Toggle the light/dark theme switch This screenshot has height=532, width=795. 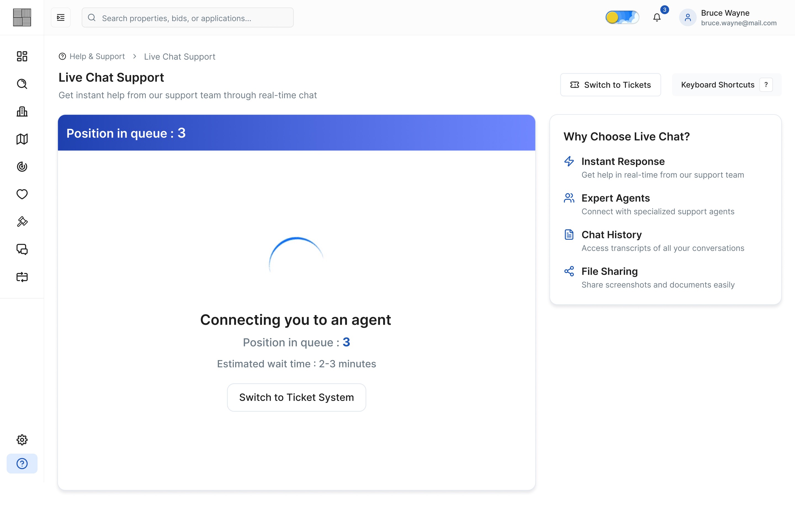(x=622, y=17)
